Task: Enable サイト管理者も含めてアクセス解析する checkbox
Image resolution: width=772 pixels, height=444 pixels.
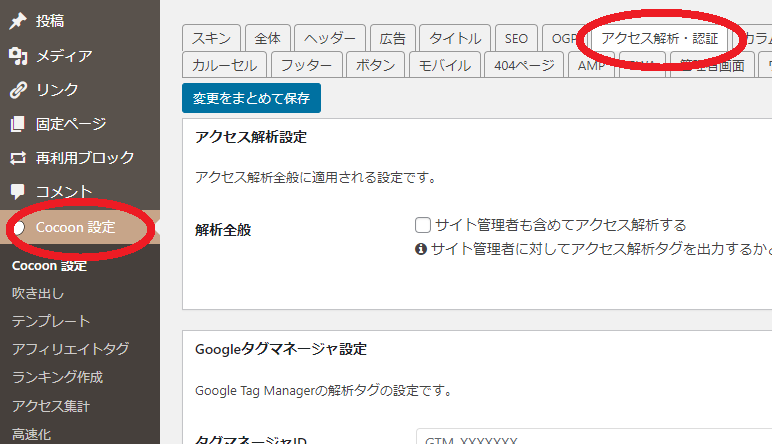Action: click(422, 225)
